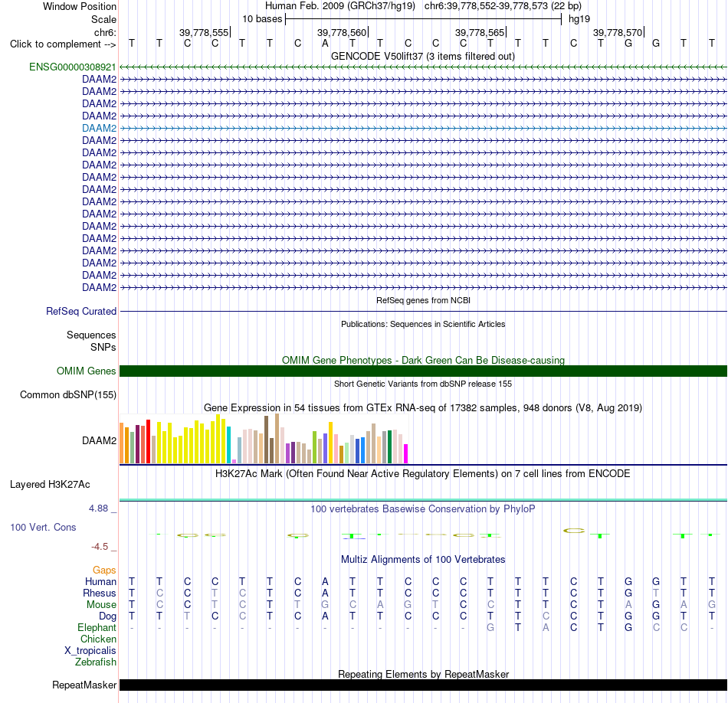Click the dark green bar in GTEx chart

[x=389, y=447]
